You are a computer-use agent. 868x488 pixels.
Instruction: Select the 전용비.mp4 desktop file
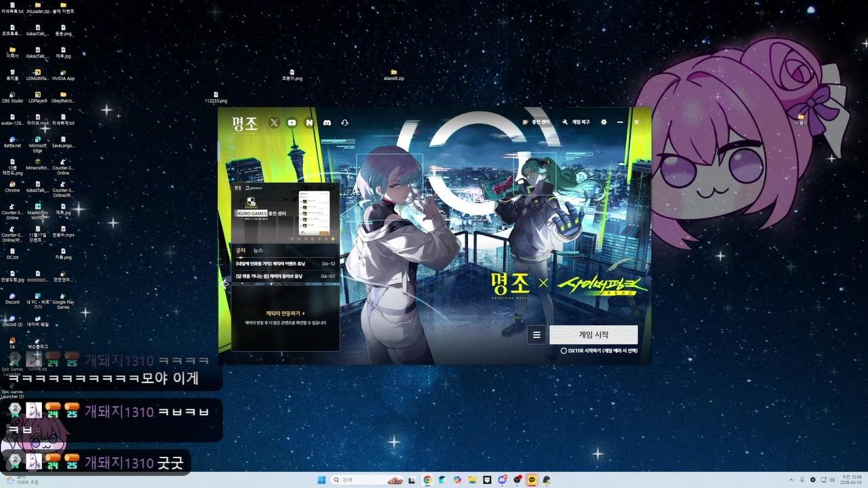click(63, 230)
